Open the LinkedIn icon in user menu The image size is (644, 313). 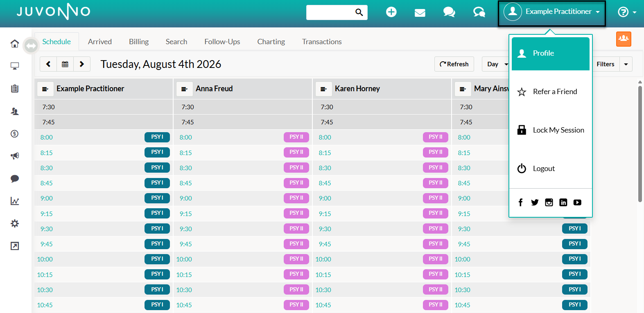point(563,203)
